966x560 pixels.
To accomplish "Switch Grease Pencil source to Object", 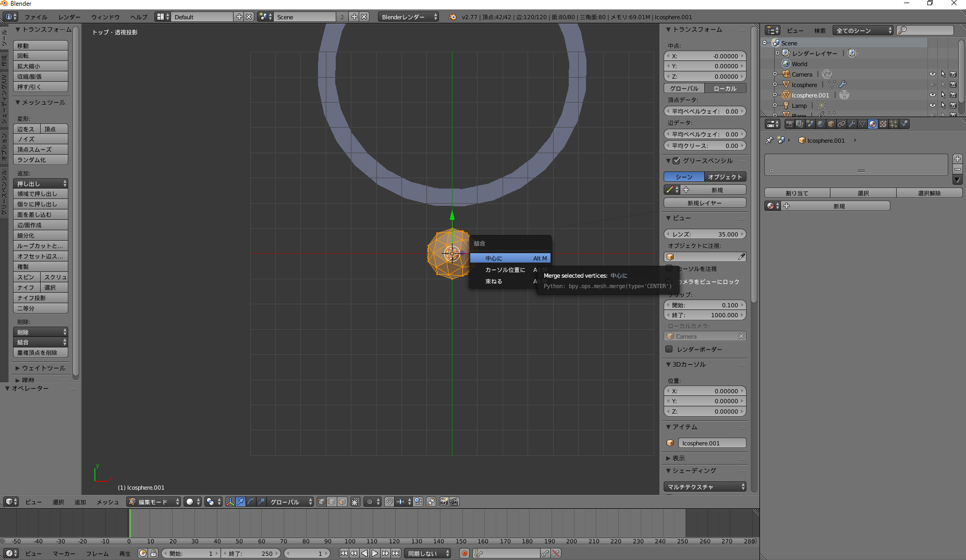I will coord(725,177).
